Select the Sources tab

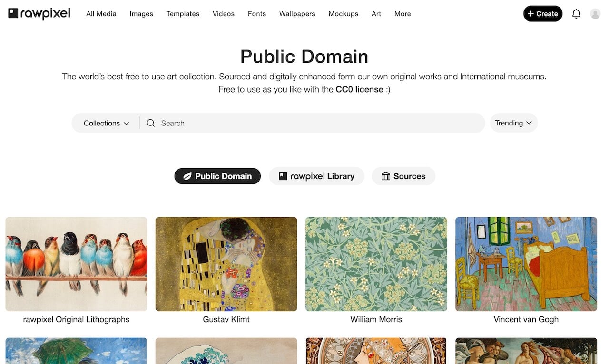(x=409, y=176)
